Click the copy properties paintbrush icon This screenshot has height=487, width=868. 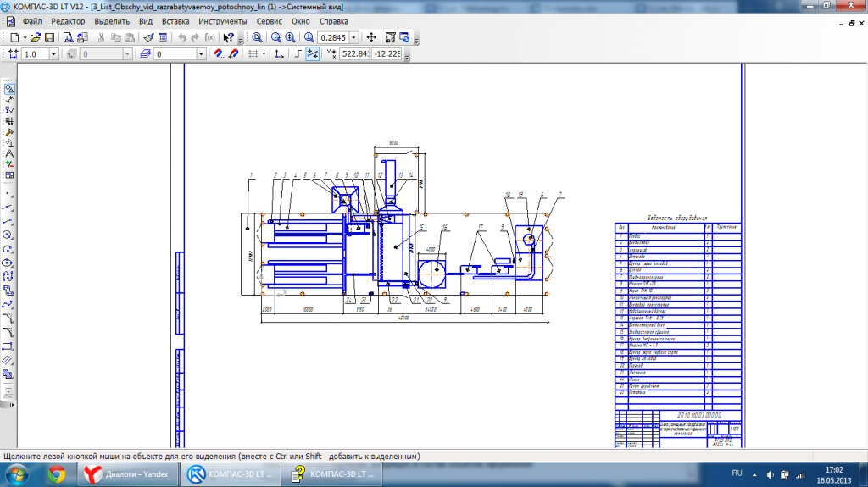click(x=148, y=37)
